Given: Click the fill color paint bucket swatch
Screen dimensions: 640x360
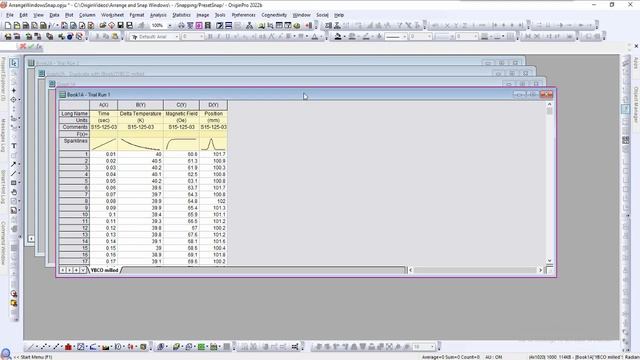Looking at the screenshot, I should point(338,37).
